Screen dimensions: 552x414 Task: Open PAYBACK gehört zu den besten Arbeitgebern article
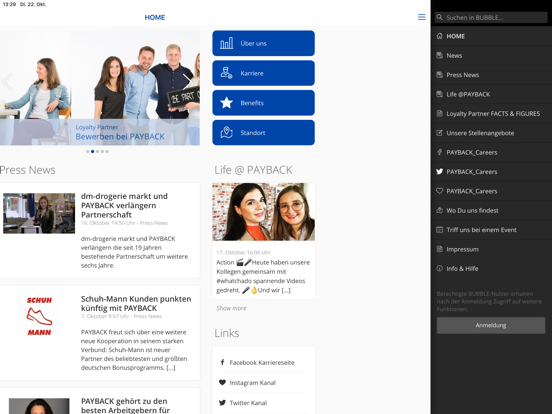[x=125, y=406]
